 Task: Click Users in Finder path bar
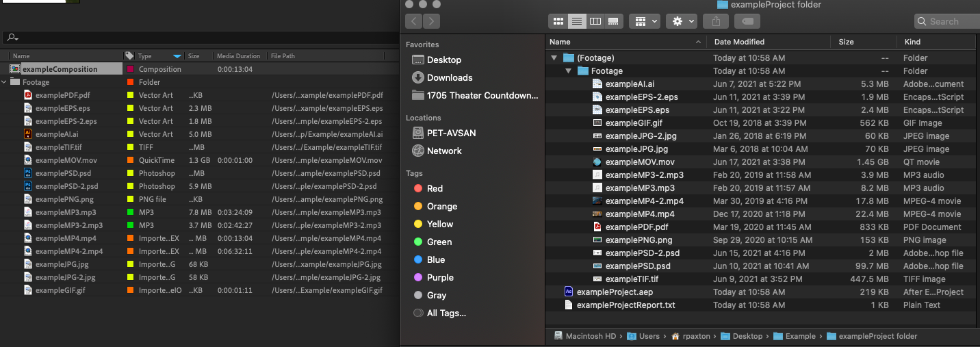coord(643,336)
